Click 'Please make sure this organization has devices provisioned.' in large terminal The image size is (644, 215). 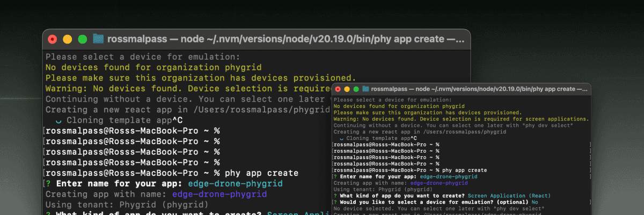(201, 78)
